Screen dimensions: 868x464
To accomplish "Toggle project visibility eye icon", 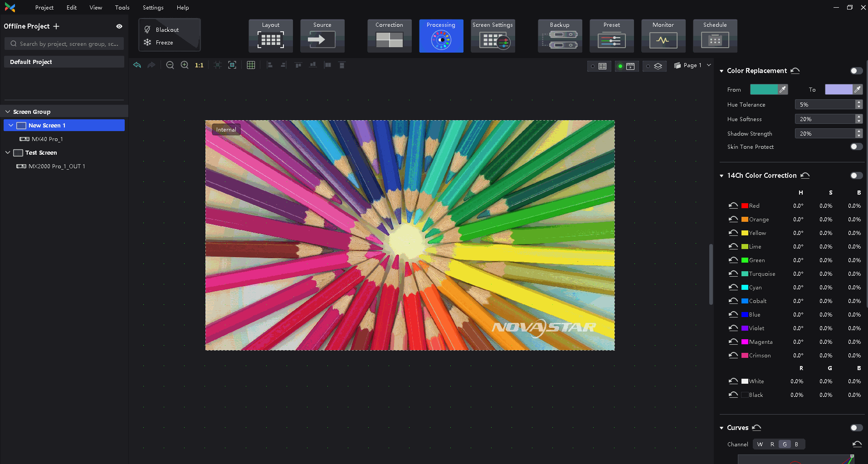I will click(x=119, y=26).
